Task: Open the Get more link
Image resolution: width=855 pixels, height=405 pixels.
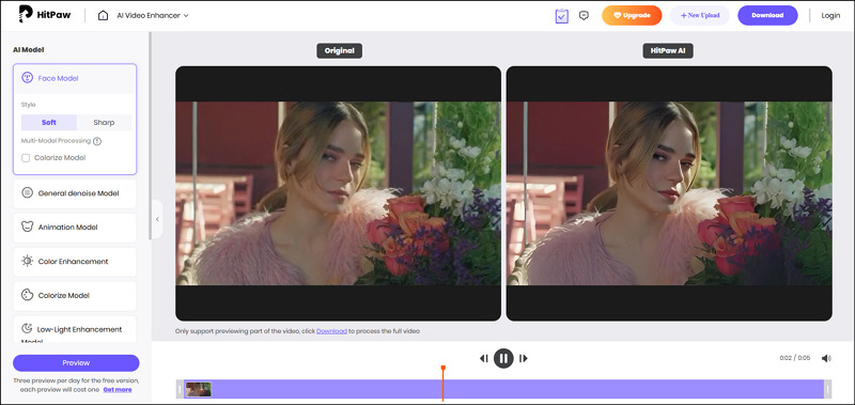Action: tap(117, 390)
